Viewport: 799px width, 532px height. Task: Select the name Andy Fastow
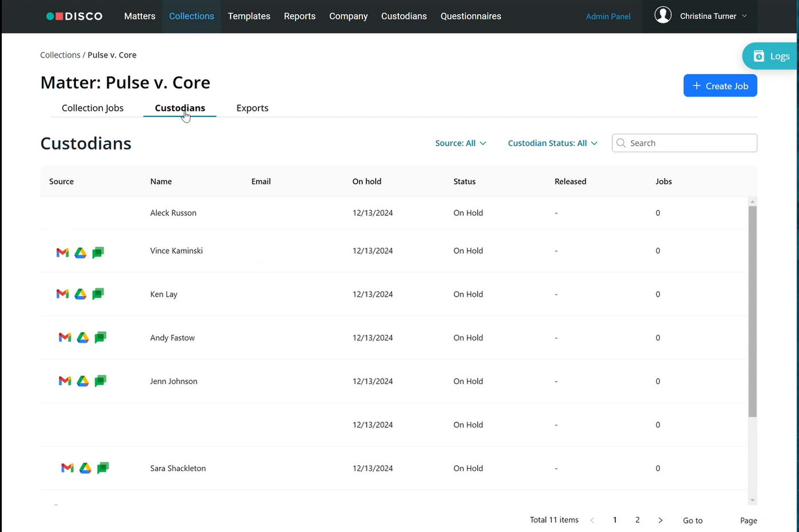pos(172,338)
